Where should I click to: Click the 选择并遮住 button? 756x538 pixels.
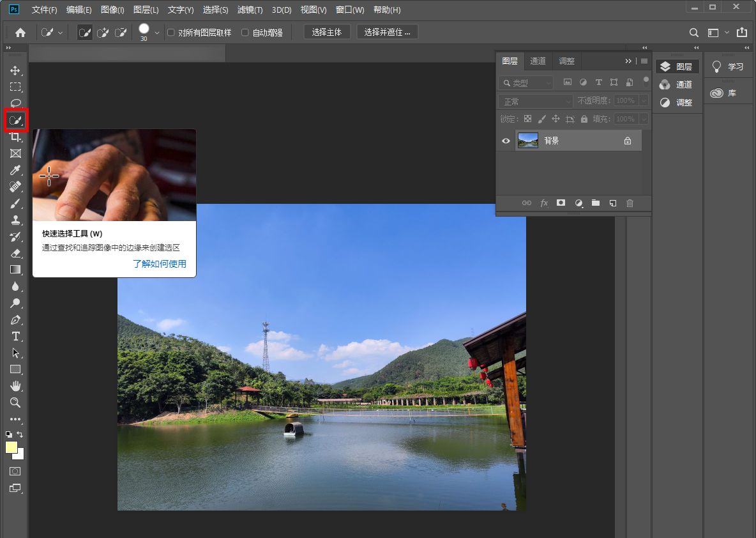[387, 33]
